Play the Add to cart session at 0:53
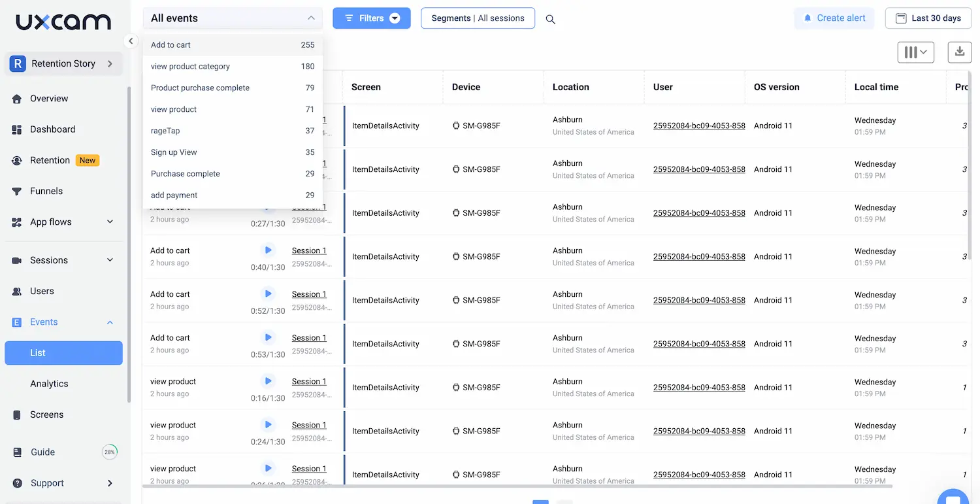Image resolution: width=980 pixels, height=504 pixels. pos(268,338)
